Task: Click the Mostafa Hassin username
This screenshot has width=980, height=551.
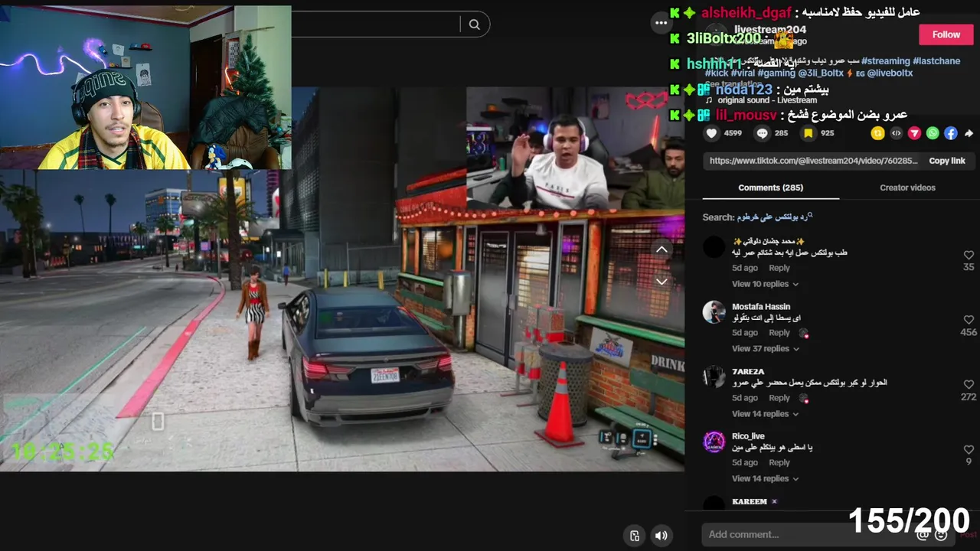Action: pyautogui.click(x=761, y=306)
